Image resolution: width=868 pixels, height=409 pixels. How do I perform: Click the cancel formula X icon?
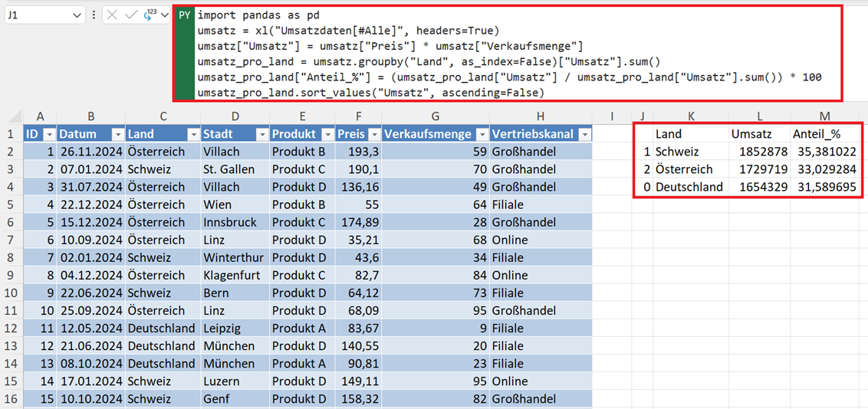pyautogui.click(x=113, y=15)
